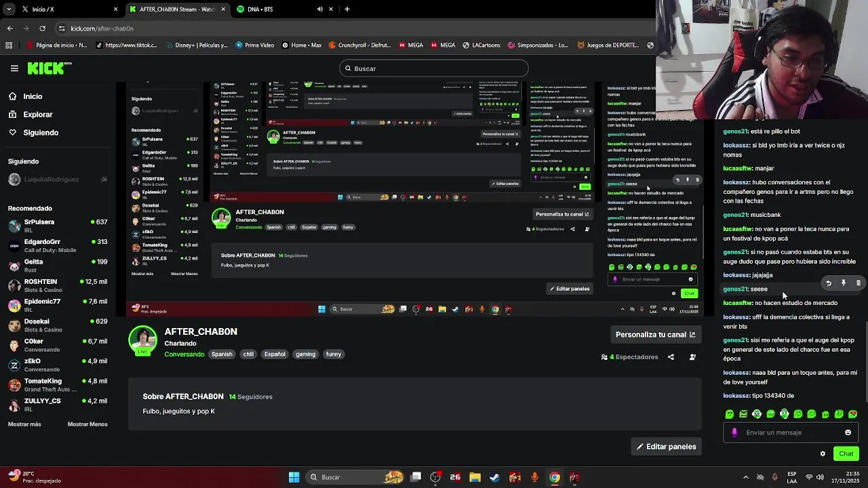Pin the hovered chat message
This screenshot has width=868, height=488.
click(x=844, y=283)
